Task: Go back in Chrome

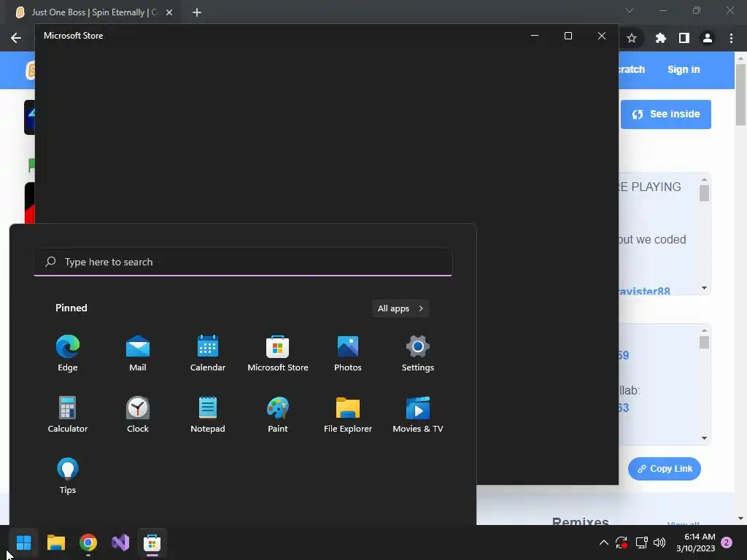Action: pyautogui.click(x=16, y=38)
